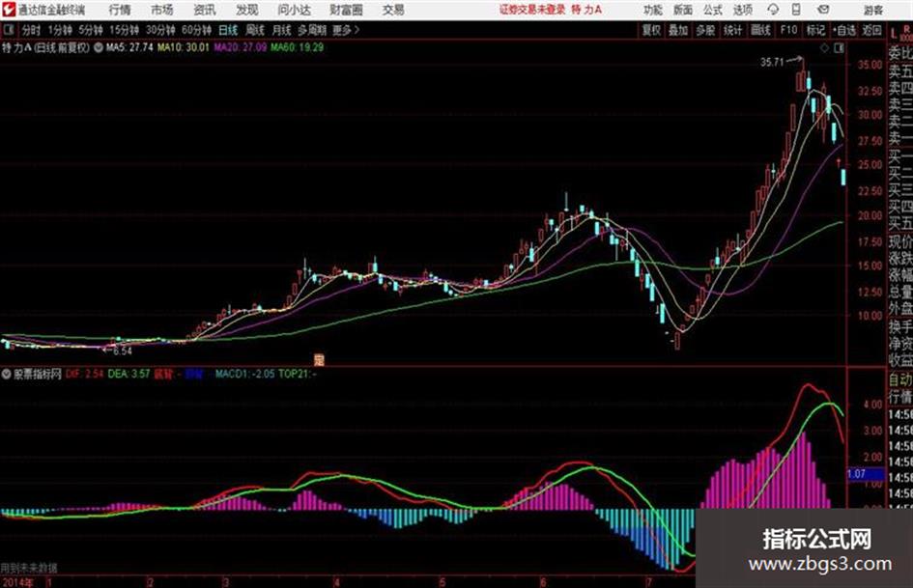Click 证券交易未登录 login status text
Viewport: 913px width, 588px height.
pos(532,10)
